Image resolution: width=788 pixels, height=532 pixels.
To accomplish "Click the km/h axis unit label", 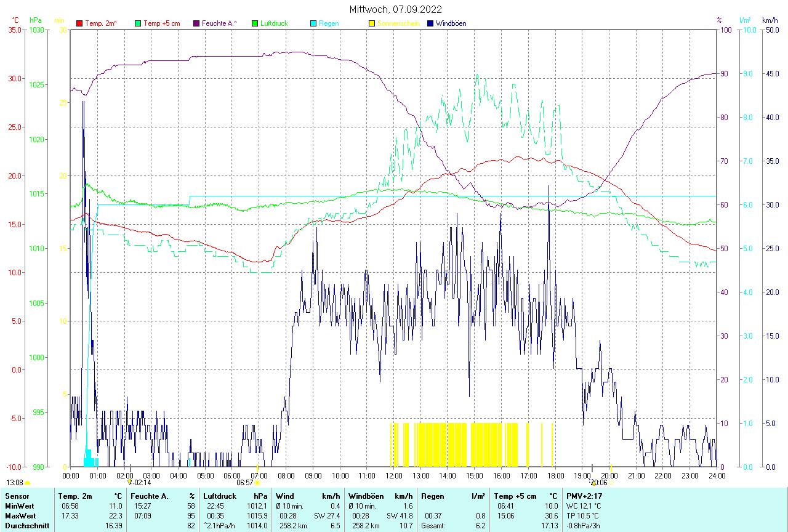I will (770, 20).
